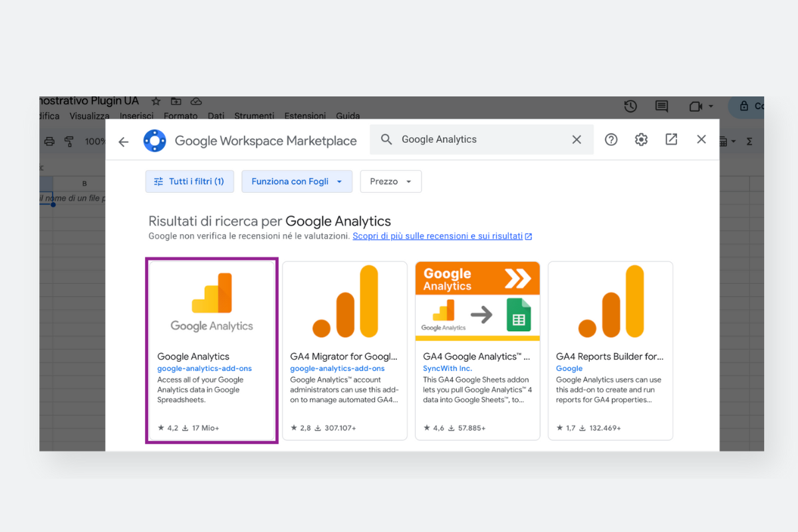This screenshot has height=532, width=798.
Task: Open Visualizza menu in Sheets
Action: (89, 116)
